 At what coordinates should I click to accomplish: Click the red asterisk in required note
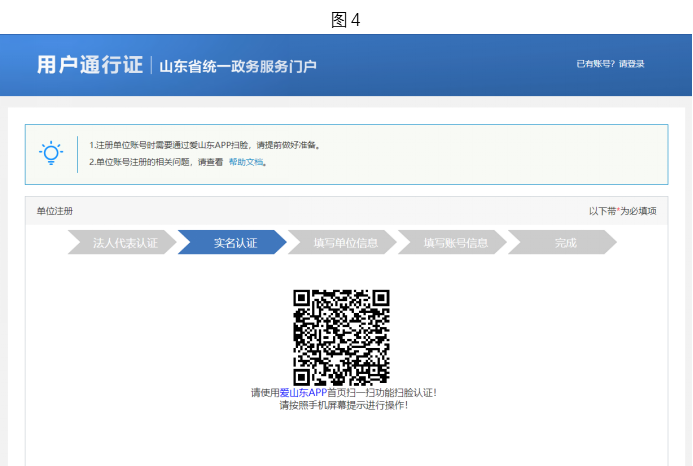[x=618, y=210]
